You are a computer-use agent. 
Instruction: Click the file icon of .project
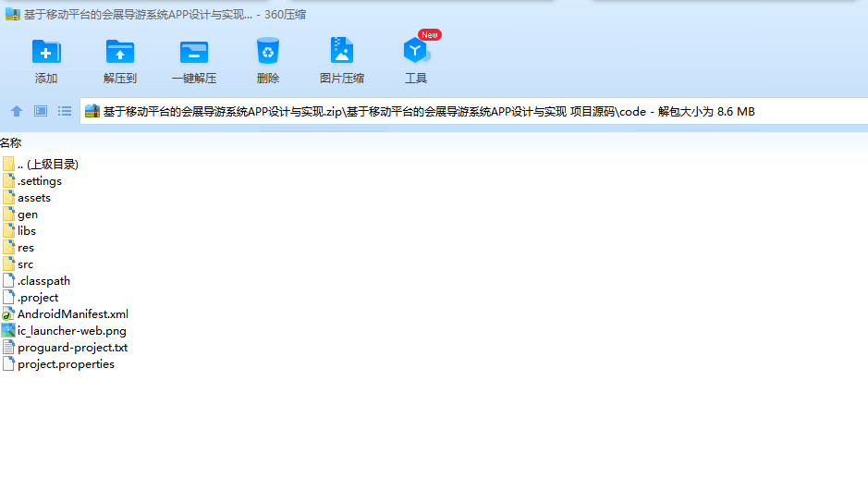click(x=8, y=297)
